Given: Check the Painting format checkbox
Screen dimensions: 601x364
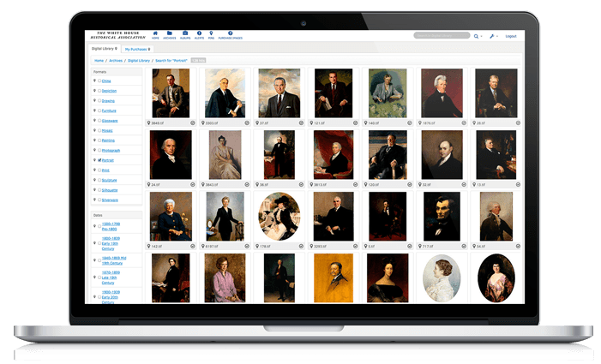Looking at the screenshot, I should click(100, 140).
